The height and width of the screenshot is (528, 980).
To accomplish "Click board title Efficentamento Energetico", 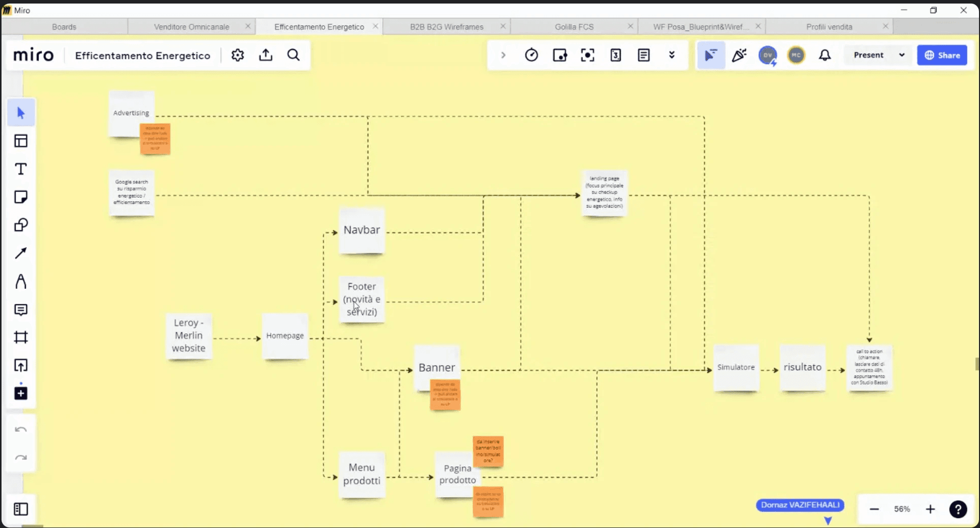I will coord(143,56).
